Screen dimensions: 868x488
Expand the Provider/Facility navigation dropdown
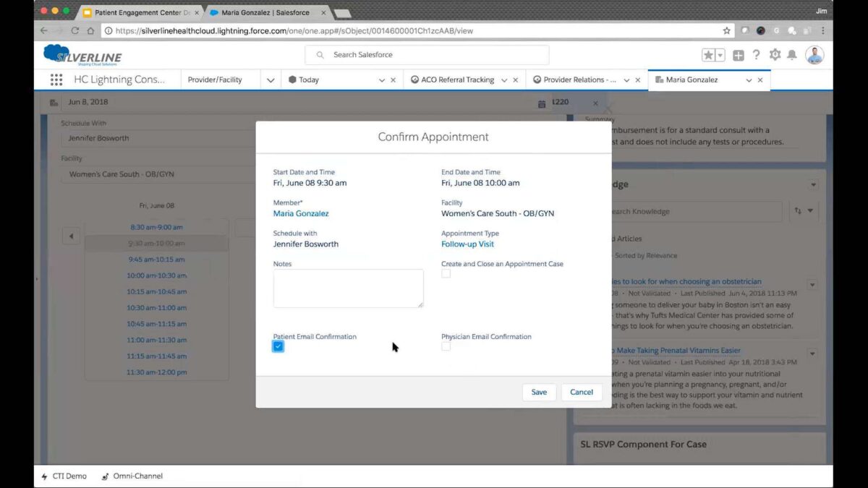(271, 80)
